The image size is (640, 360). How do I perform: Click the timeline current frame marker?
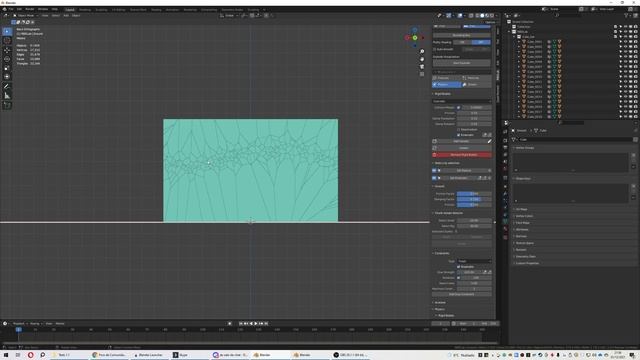click(x=18, y=329)
